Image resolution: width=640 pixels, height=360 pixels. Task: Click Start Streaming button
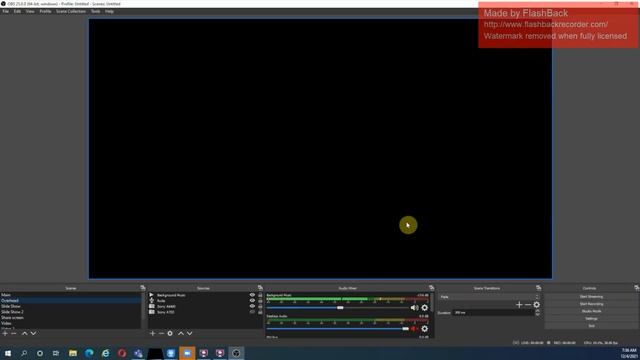coord(591,297)
